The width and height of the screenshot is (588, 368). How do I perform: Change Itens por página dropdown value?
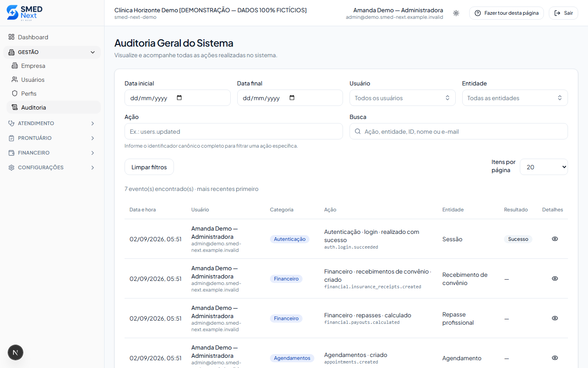(543, 167)
